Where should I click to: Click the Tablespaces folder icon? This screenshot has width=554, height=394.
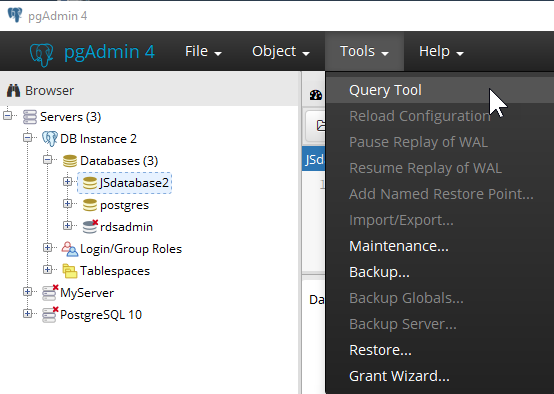click(70, 271)
